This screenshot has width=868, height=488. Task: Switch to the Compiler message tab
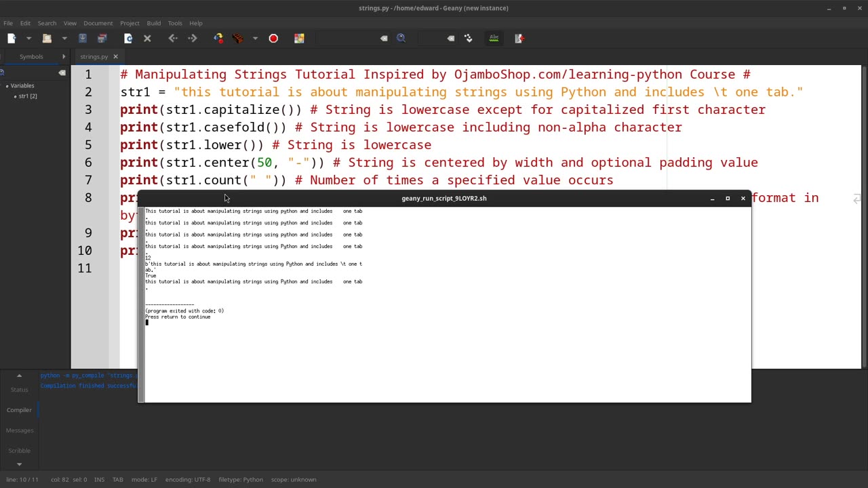[19, 410]
